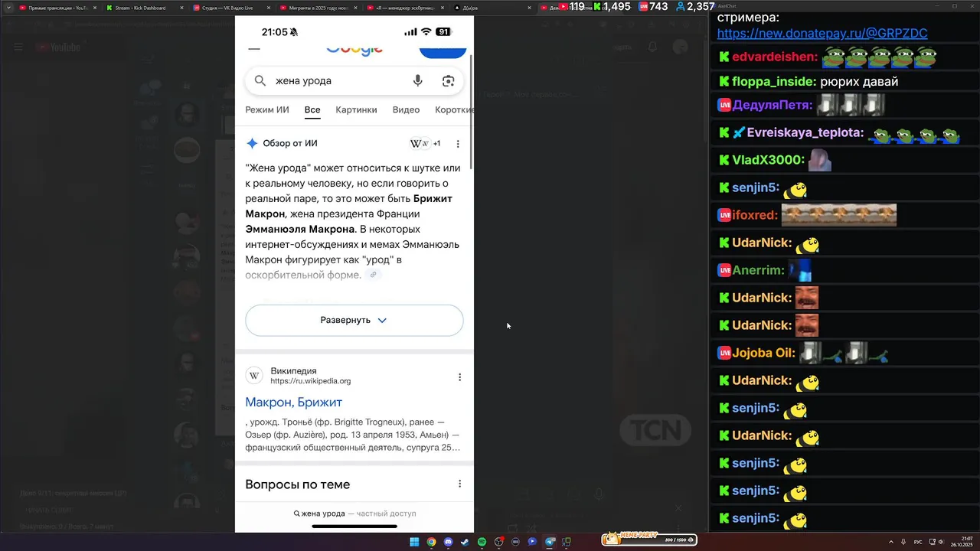Expand AI overview with Развернуть
Image resolution: width=980 pixels, height=551 pixels.
click(354, 320)
